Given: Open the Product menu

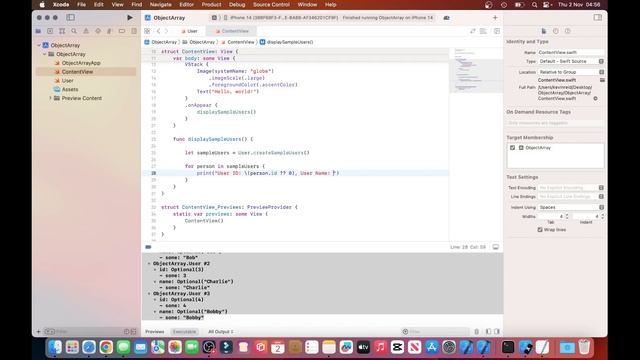Looking at the screenshot, I should pos(211,4).
